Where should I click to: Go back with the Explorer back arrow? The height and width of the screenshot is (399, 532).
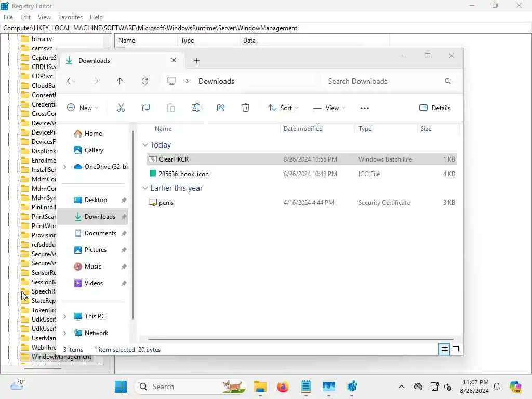pyautogui.click(x=70, y=81)
